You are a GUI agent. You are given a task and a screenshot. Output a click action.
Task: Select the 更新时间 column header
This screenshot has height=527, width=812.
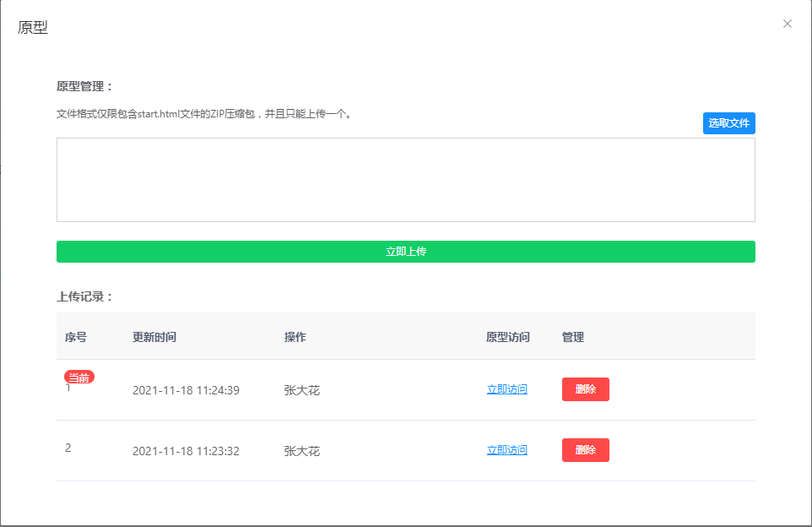154,337
